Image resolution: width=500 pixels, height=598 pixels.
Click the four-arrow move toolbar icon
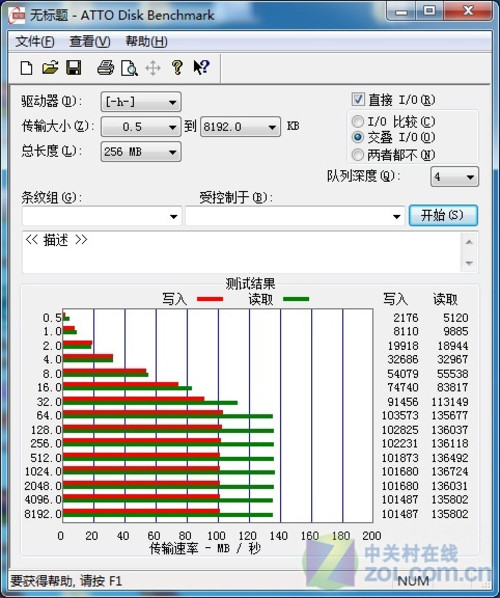[x=153, y=68]
